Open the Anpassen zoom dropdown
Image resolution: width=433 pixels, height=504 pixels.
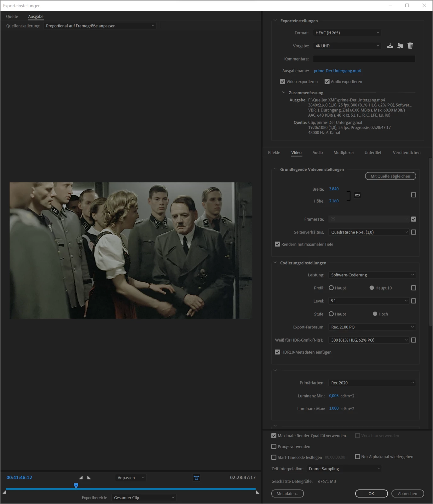coord(131,478)
